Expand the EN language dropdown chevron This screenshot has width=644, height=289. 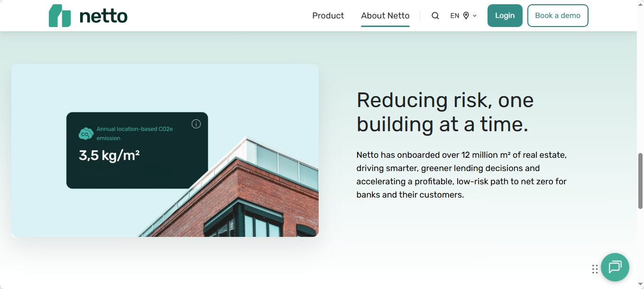tap(475, 16)
